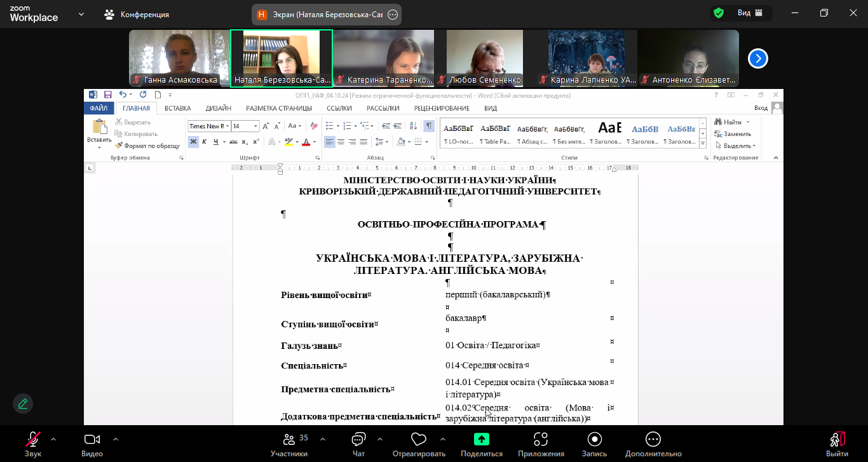Switch to ДИЗАЙН ribbon tab
The height and width of the screenshot is (462, 868).
pos(219,109)
